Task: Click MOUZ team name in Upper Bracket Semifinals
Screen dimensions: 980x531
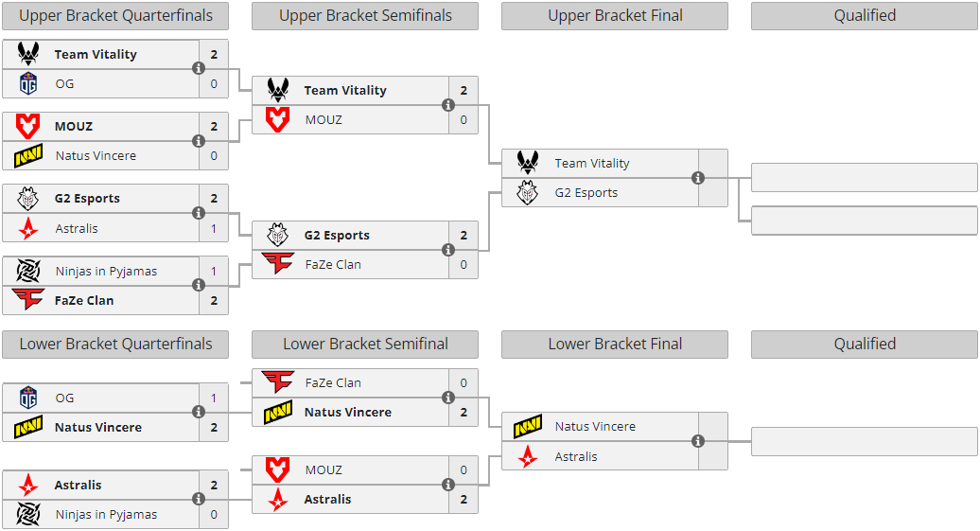Action: tap(324, 119)
